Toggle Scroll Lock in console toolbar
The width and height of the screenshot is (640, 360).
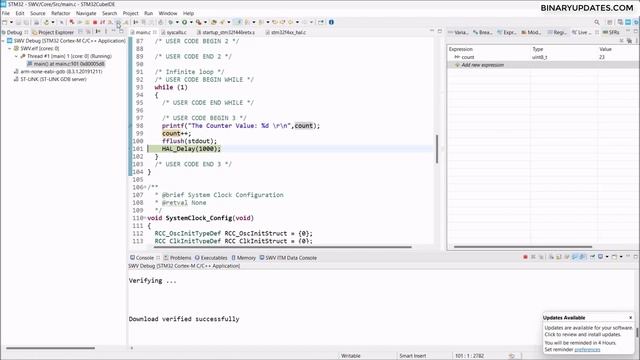[559, 257]
